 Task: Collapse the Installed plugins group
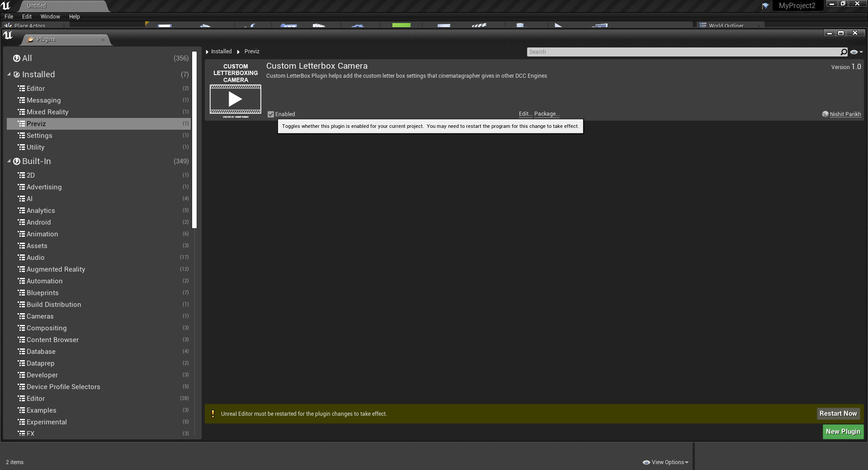[9, 74]
